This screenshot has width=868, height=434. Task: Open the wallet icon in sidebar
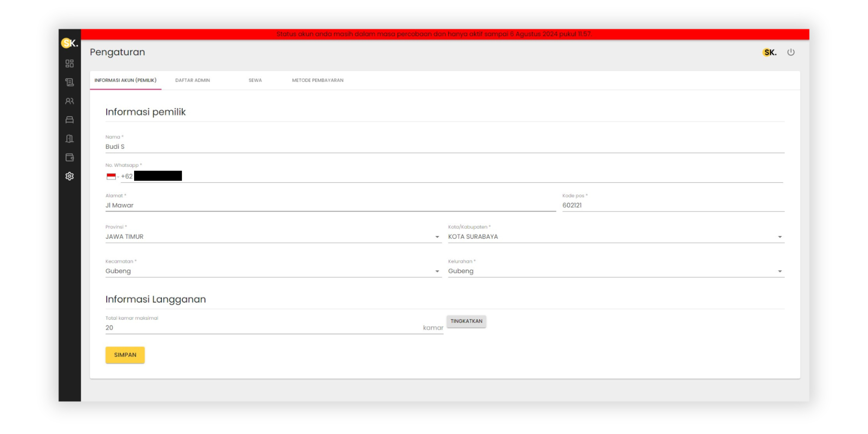point(69,158)
